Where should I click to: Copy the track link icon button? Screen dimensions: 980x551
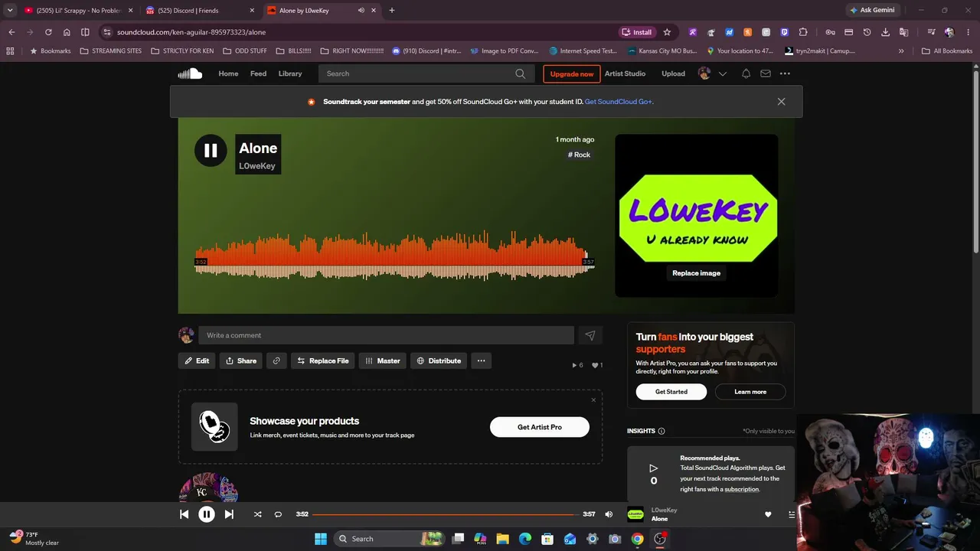click(x=276, y=360)
